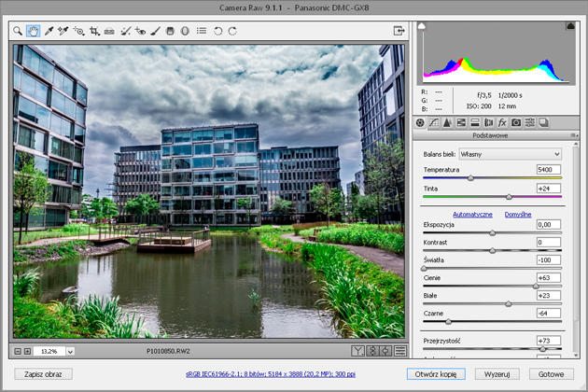Viewport: 588px width, 392px height.
Task: Open the Tone Curve panel tab
Action: coord(434,122)
